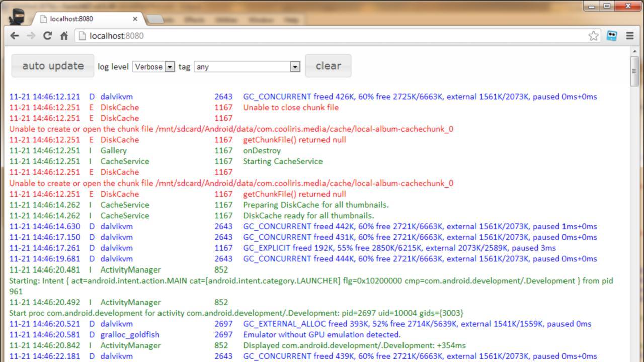The height and width of the screenshot is (362, 644).
Task: Toggle the auto update button
Action: coord(53,66)
